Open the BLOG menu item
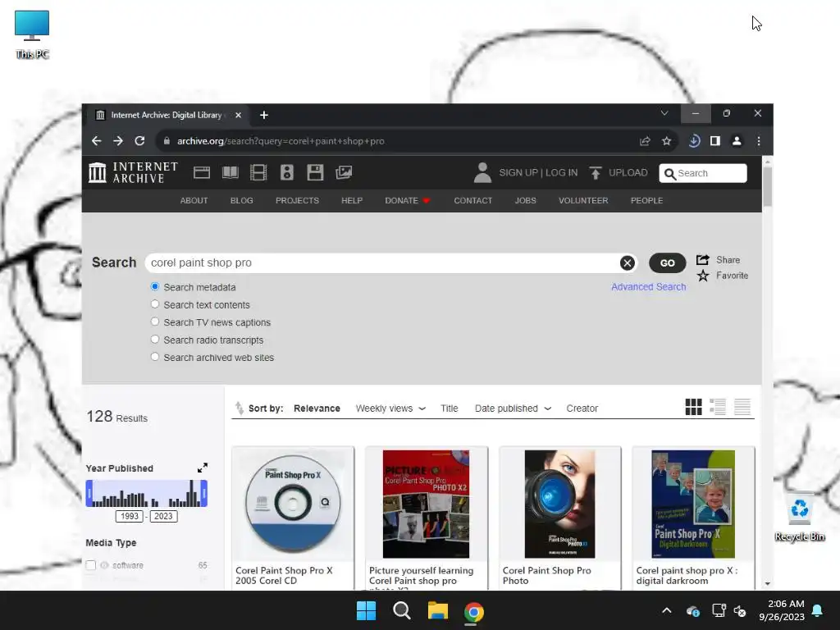 pos(242,200)
